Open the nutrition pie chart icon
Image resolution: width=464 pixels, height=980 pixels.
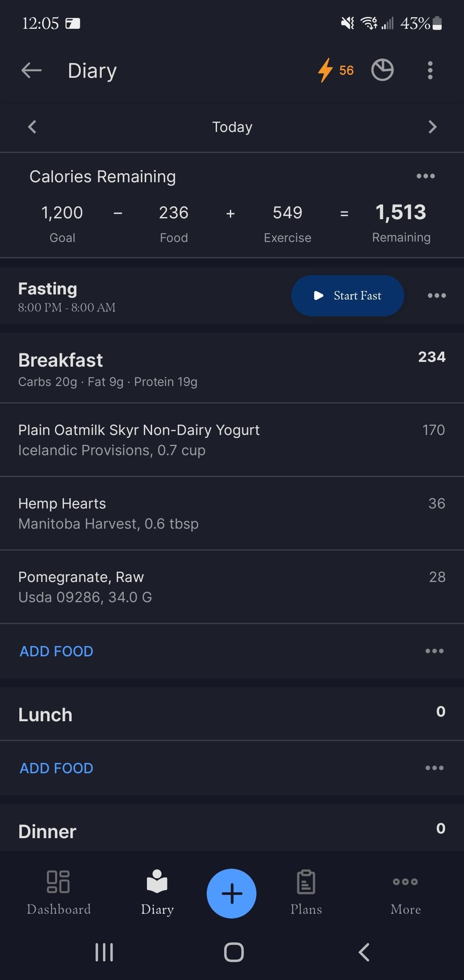click(382, 70)
